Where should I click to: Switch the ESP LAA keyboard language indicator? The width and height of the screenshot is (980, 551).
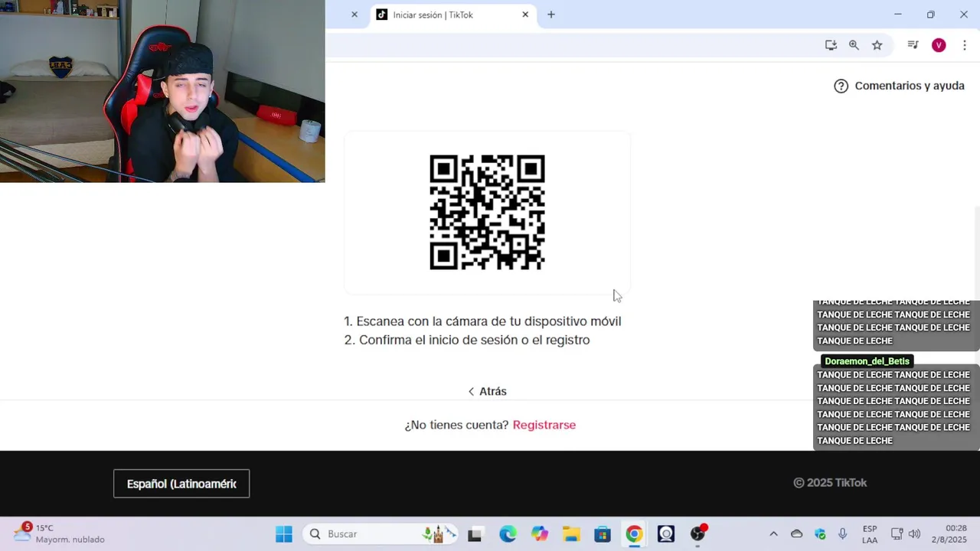(x=870, y=534)
